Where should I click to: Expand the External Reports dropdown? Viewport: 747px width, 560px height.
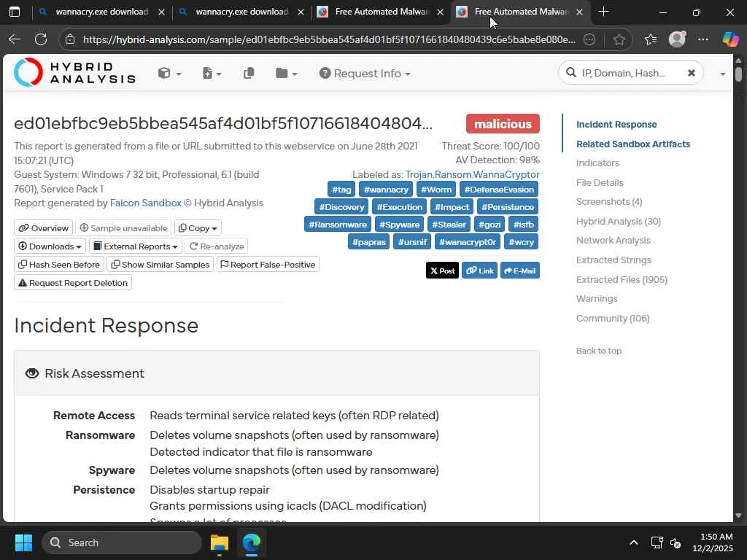tap(136, 246)
